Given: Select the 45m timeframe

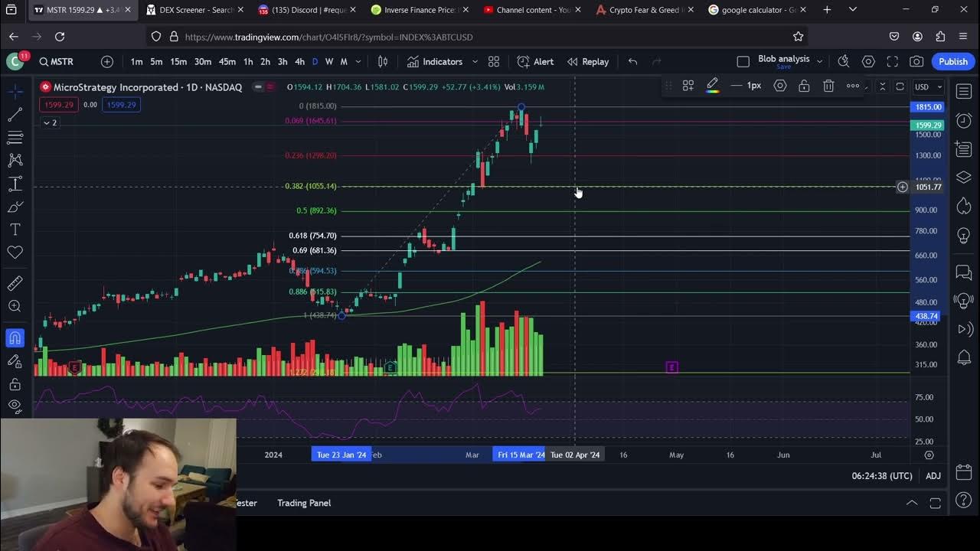Looking at the screenshot, I should pyautogui.click(x=227, y=62).
